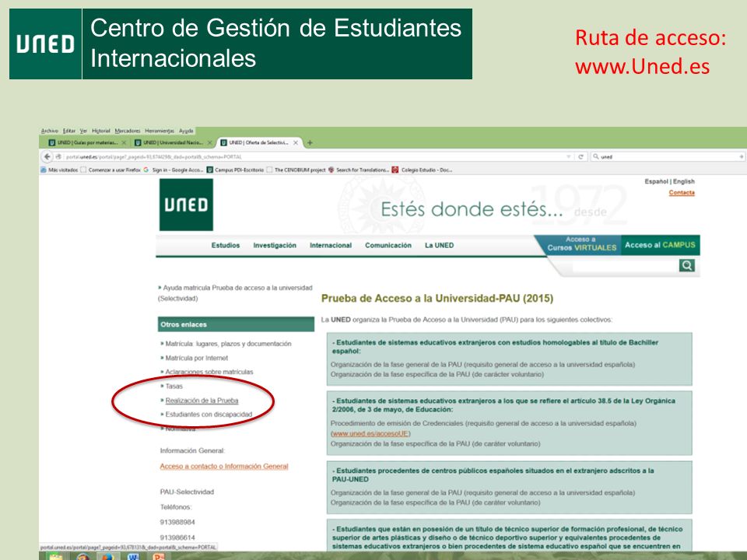Open the 'Comenzar a usar Firefox' bookmark
Image resolution: width=747 pixels, height=560 pixels.
tap(110, 170)
